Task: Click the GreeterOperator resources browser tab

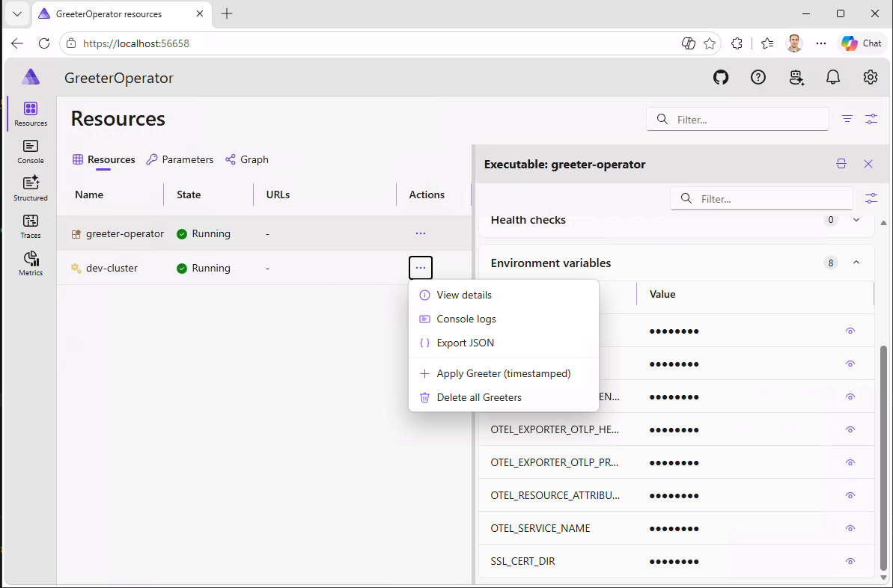Action: tap(122, 14)
